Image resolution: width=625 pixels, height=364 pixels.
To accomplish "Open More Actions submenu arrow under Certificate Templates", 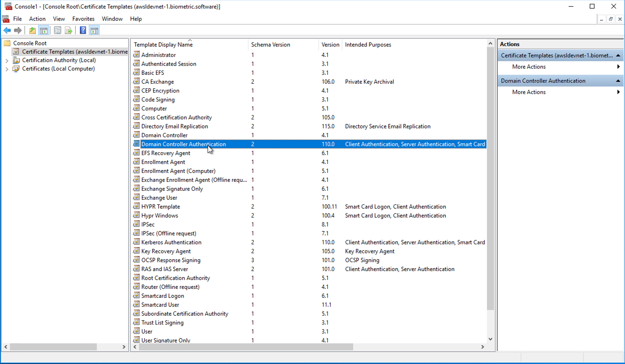I will tap(618, 66).
